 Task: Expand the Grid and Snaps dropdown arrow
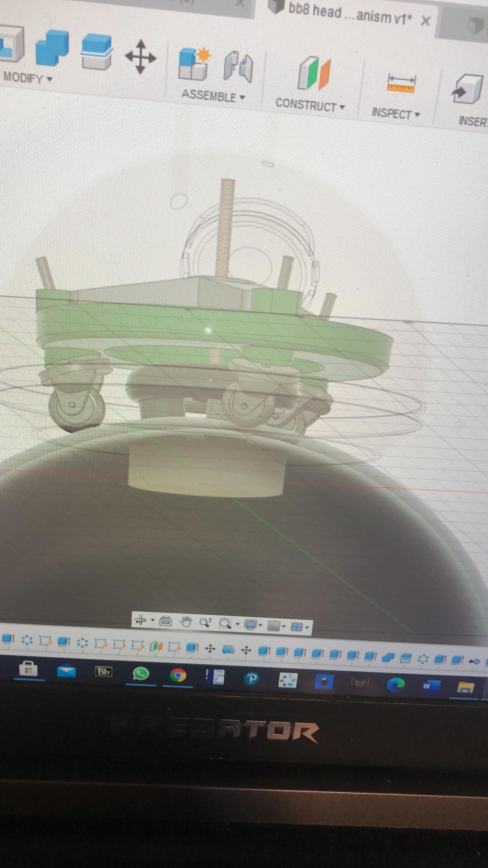click(284, 627)
